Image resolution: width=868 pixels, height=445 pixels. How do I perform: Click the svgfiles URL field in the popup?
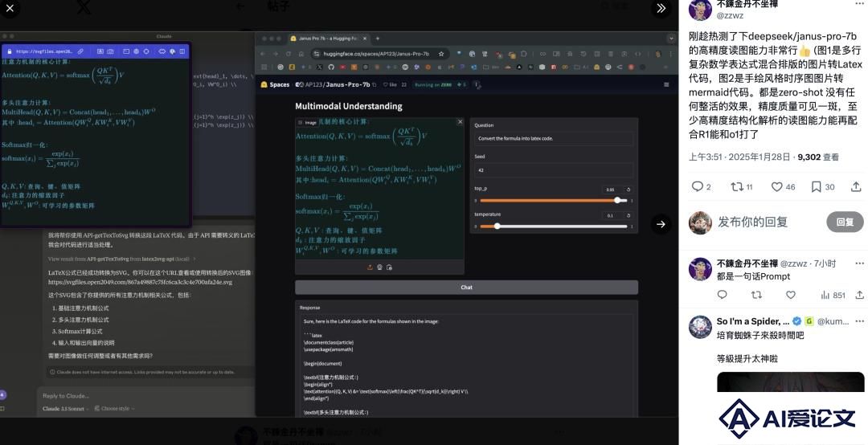click(43, 51)
